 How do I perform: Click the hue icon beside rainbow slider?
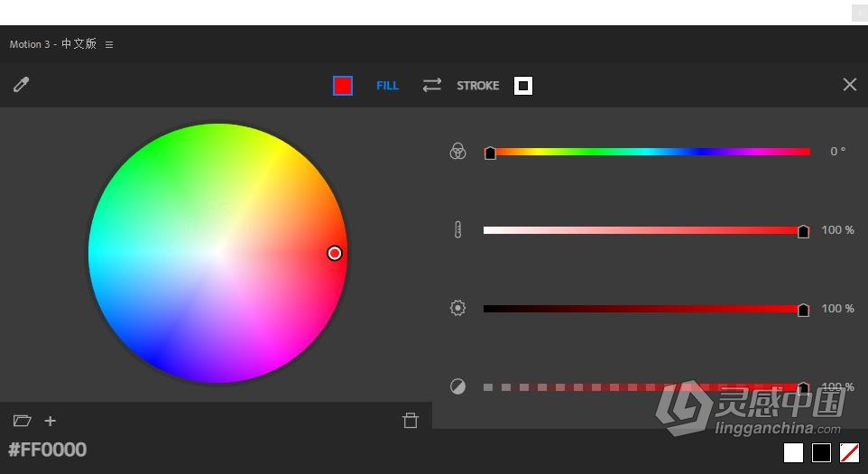(x=457, y=151)
